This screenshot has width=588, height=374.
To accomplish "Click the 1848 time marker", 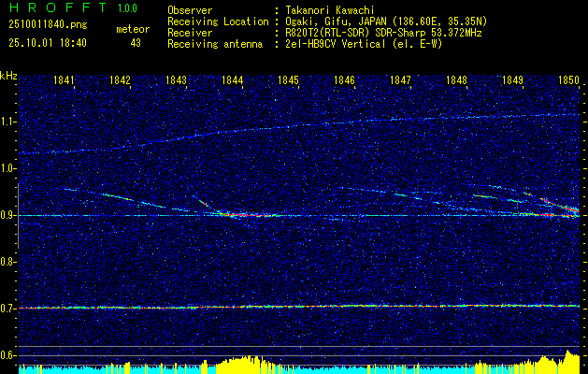I will 457,79.
